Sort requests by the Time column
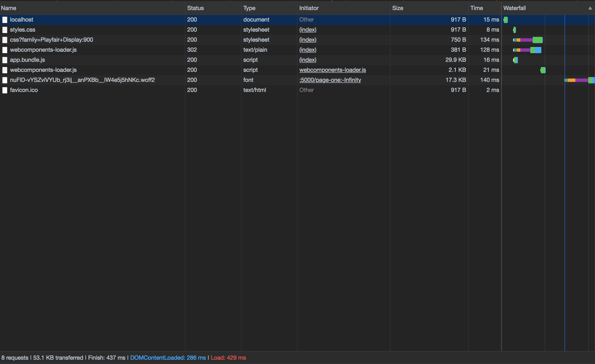Image resolution: width=595 pixels, height=364 pixels. click(476, 8)
